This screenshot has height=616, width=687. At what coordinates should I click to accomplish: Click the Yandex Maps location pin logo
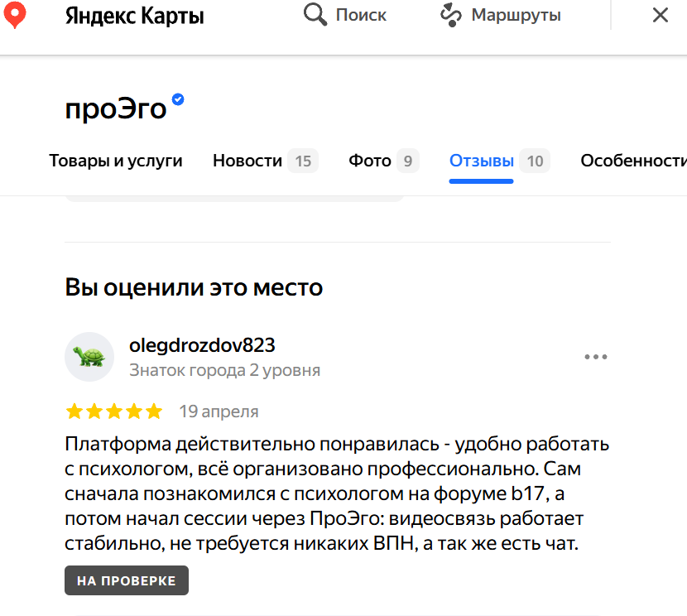15,15
